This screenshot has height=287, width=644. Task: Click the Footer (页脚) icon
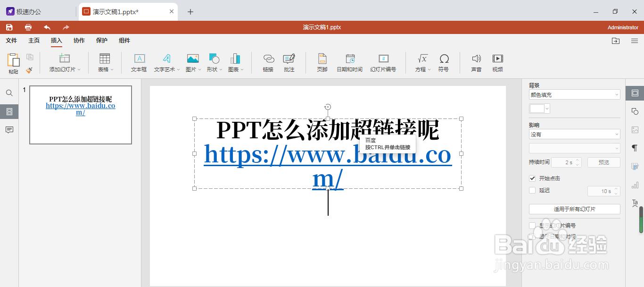pos(322,59)
